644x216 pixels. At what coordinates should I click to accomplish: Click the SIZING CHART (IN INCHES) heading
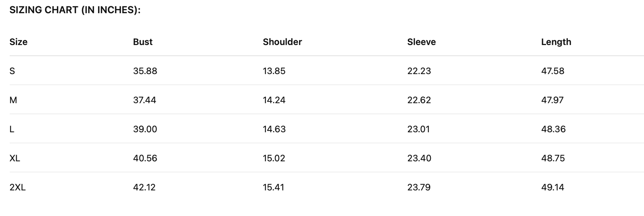click(x=75, y=10)
